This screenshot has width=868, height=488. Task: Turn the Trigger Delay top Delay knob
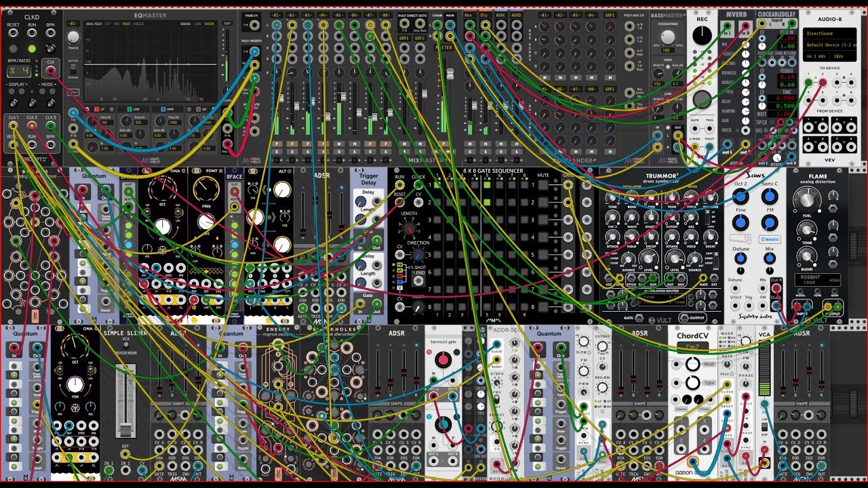tap(359, 203)
